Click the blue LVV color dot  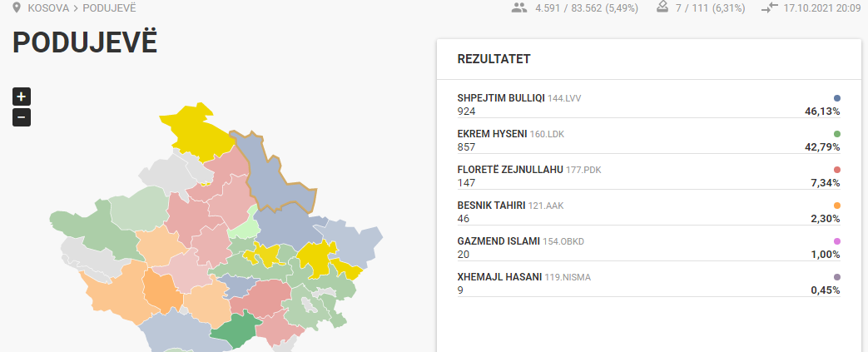[836, 98]
